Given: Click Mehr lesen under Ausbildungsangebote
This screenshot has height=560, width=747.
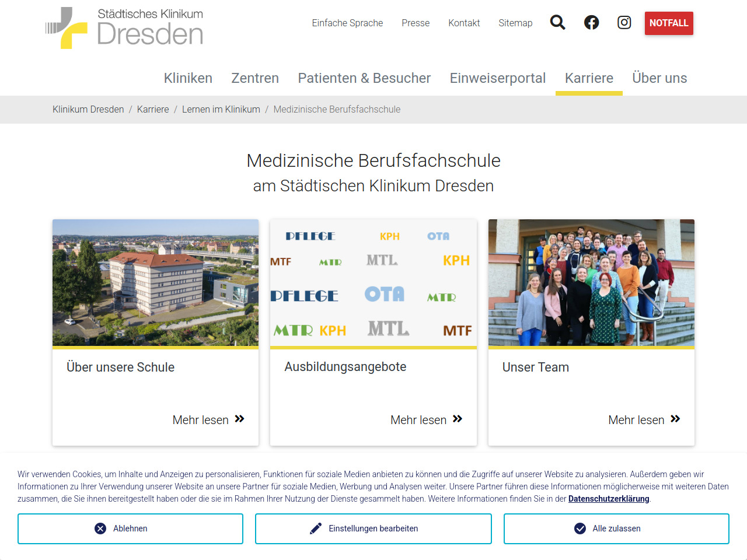Looking at the screenshot, I should pos(426,420).
